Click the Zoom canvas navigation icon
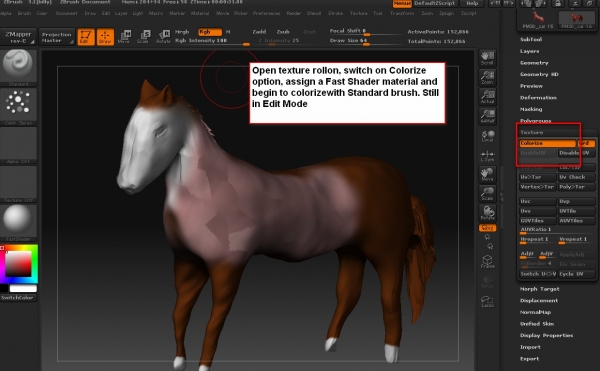 [x=488, y=78]
